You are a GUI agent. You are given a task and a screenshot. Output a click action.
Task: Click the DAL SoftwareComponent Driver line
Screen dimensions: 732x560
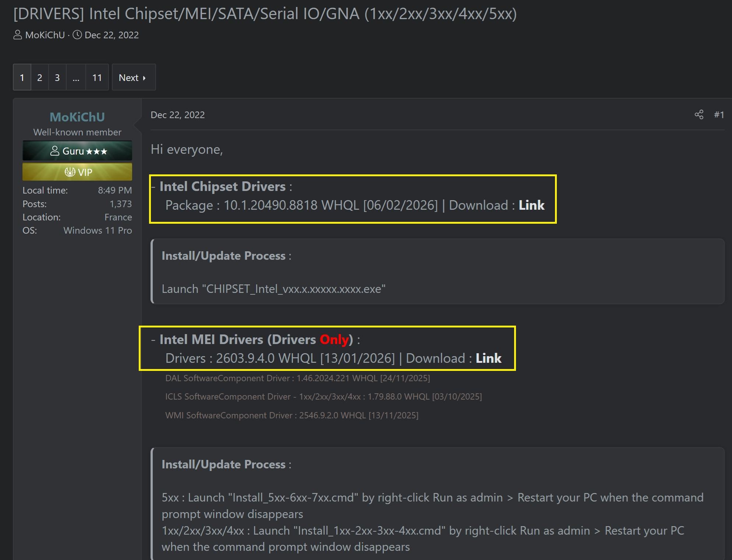297,378
